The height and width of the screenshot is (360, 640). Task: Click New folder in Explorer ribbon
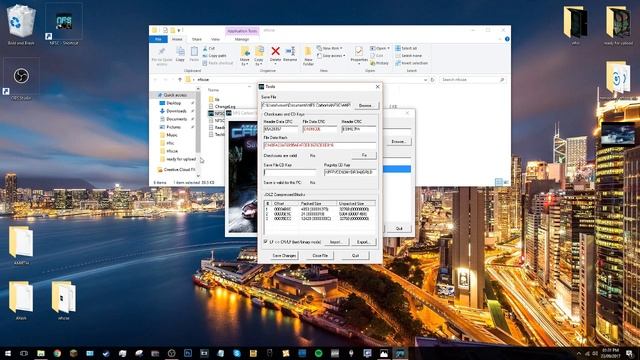click(308, 56)
